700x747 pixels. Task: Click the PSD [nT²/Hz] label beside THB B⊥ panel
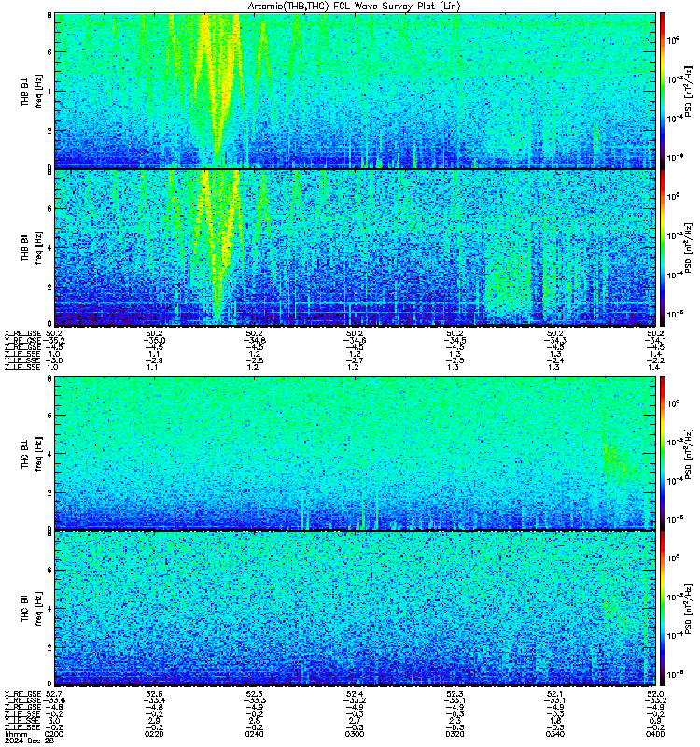click(688, 92)
